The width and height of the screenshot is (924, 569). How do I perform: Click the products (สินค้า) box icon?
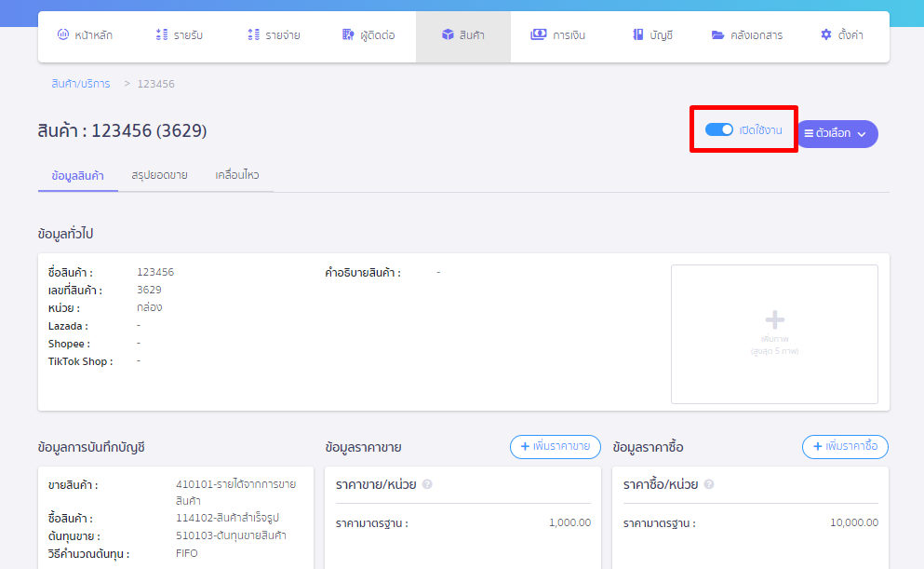[448, 35]
